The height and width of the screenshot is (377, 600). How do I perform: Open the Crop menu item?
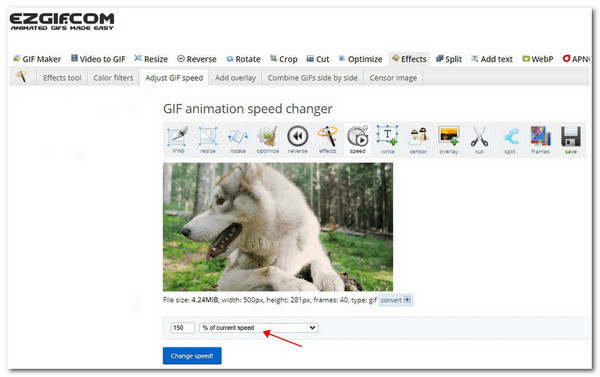click(x=284, y=59)
